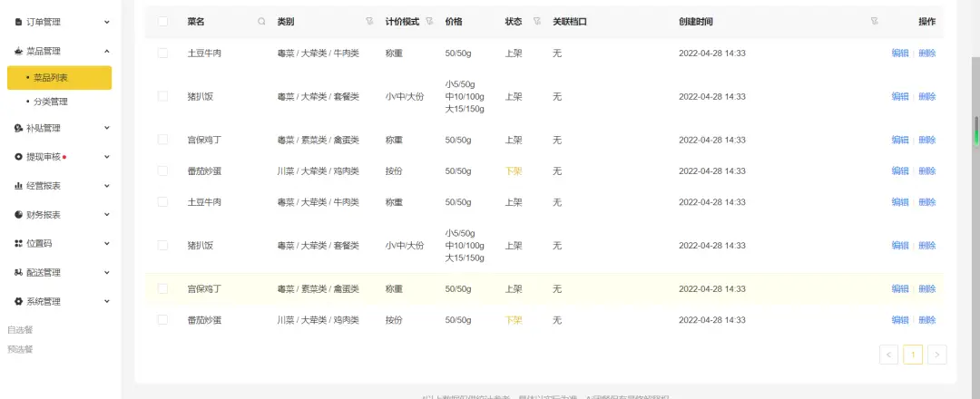Click the 补贴管理 sidebar icon
Screen dimensions: 980x399
point(18,128)
